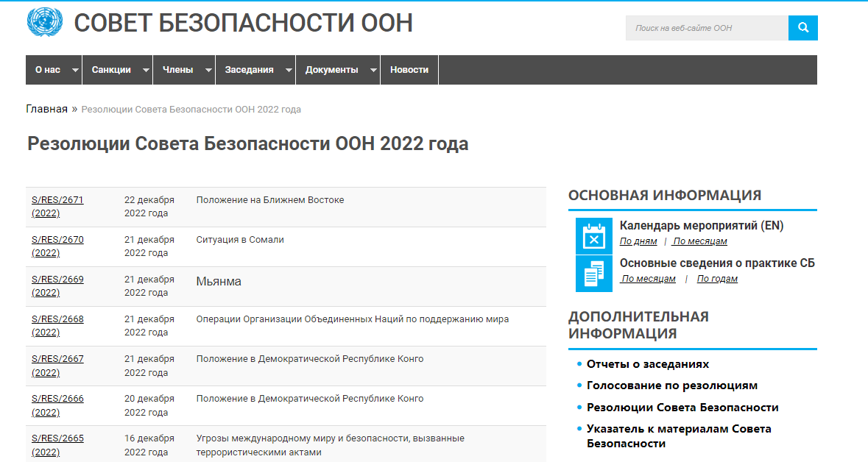Screen dimensions: 868x462
Task: Click the СОВЕТ БЕЗОПАСНОСТИ ООН site title
Action: coord(244,24)
